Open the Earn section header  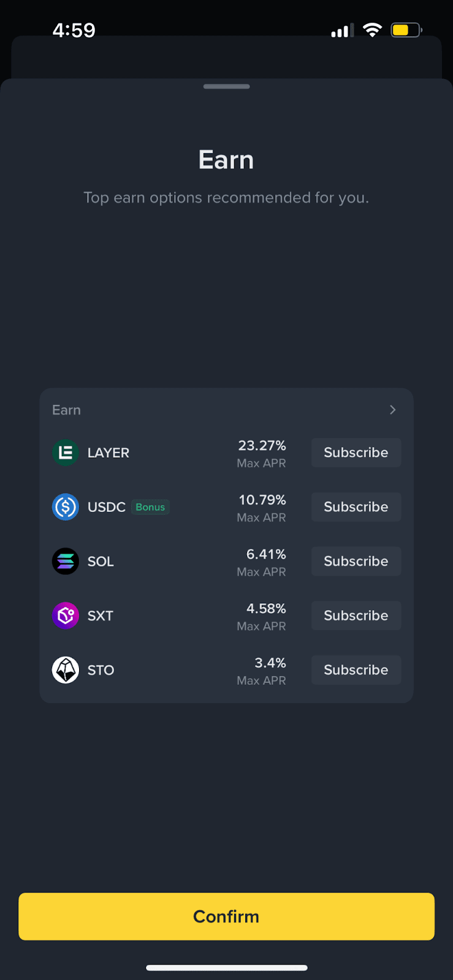[67, 410]
